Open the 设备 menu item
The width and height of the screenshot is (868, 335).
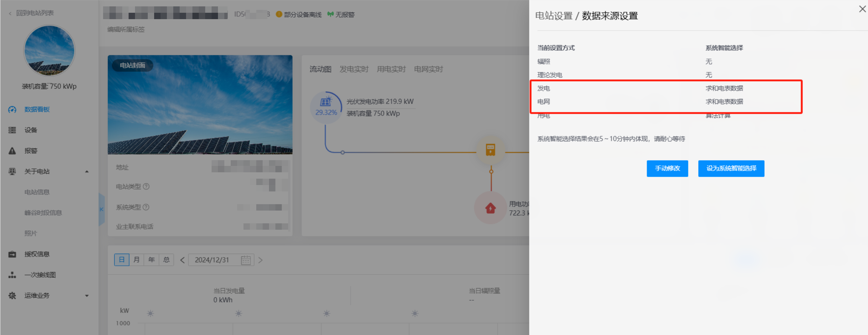point(31,130)
